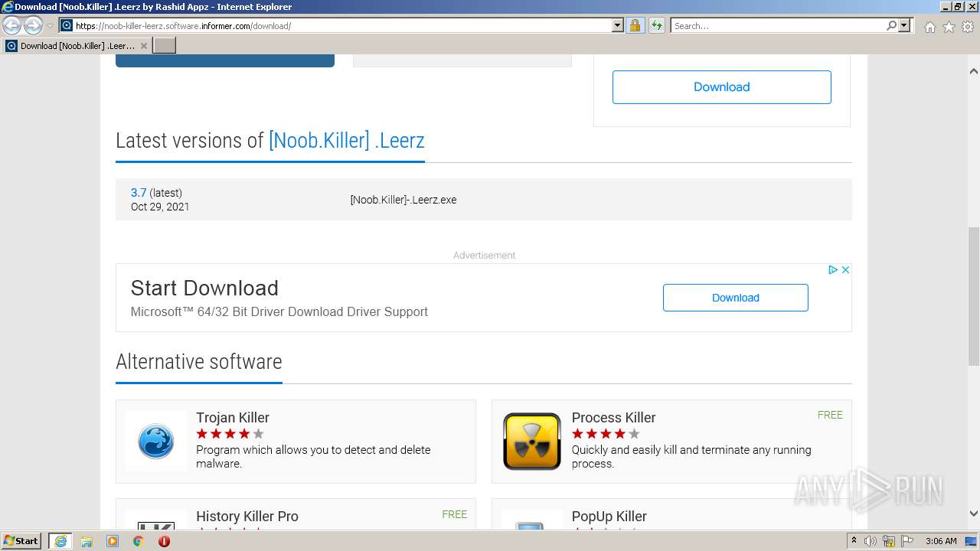Screen dimensions: 980x551
Task: Click the address bar URL field
Action: coord(335,25)
